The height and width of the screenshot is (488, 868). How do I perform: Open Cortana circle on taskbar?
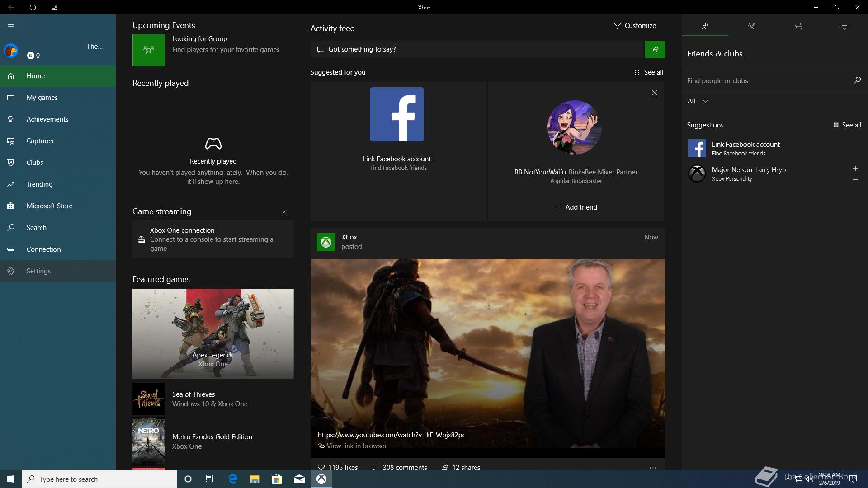tap(188, 479)
